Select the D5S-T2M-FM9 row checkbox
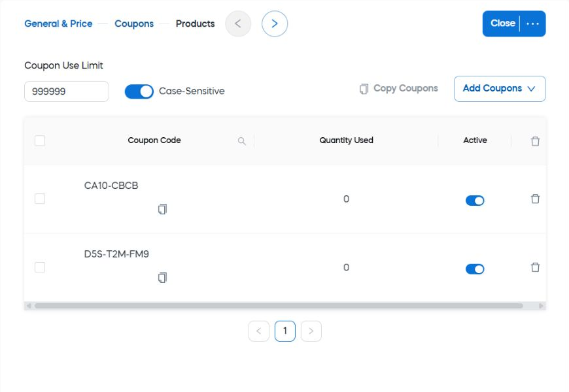The width and height of the screenshot is (569, 392). [x=40, y=267]
